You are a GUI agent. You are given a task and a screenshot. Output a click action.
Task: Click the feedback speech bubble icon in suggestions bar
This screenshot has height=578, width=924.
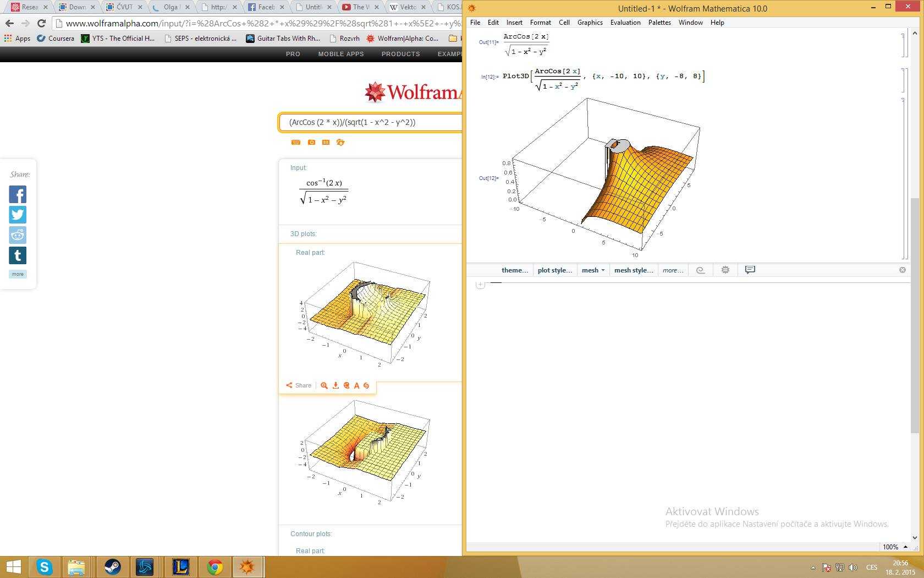tap(750, 269)
